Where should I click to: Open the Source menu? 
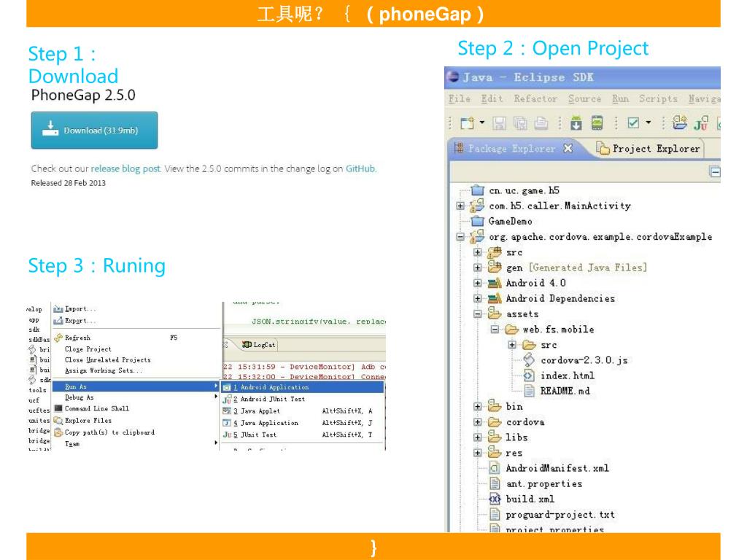click(x=584, y=98)
